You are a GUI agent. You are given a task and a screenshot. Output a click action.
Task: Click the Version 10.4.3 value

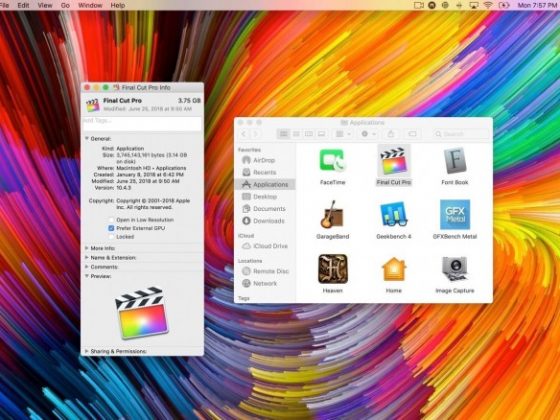point(124,188)
